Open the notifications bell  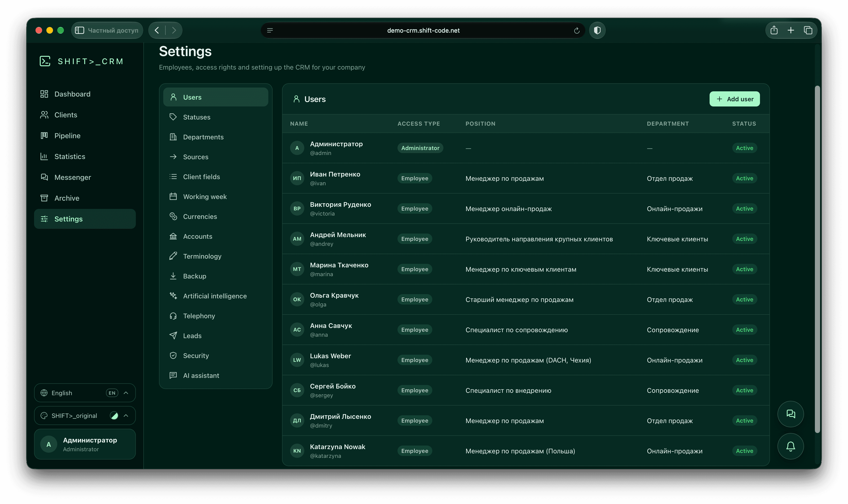(790, 446)
